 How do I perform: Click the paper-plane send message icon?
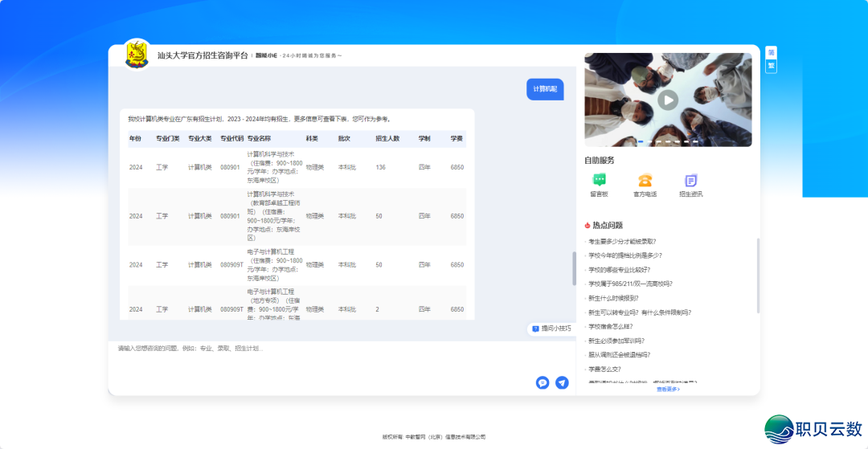coord(562,382)
